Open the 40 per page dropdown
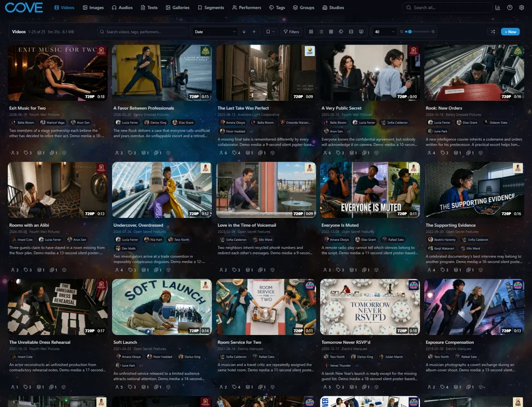The height and width of the screenshot is (407, 532). point(384,31)
